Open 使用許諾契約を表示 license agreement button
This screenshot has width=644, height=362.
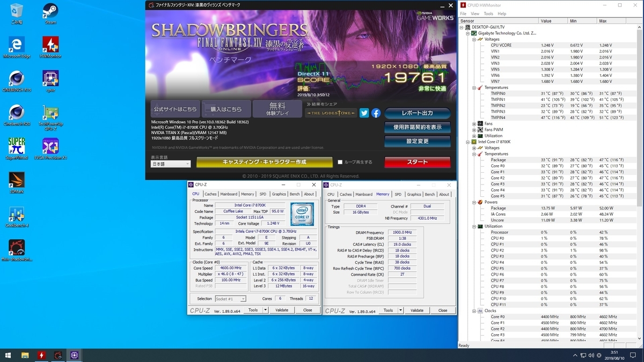click(x=416, y=127)
